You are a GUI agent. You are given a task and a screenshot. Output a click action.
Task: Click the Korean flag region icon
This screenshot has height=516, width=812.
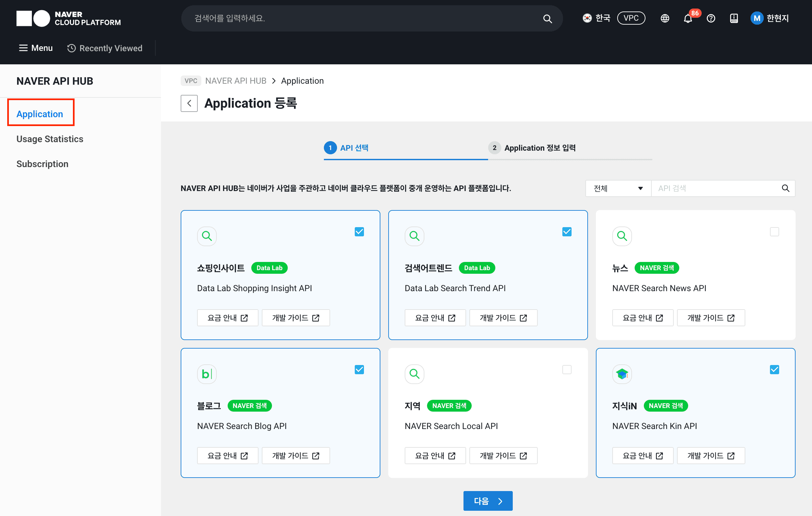click(587, 18)
